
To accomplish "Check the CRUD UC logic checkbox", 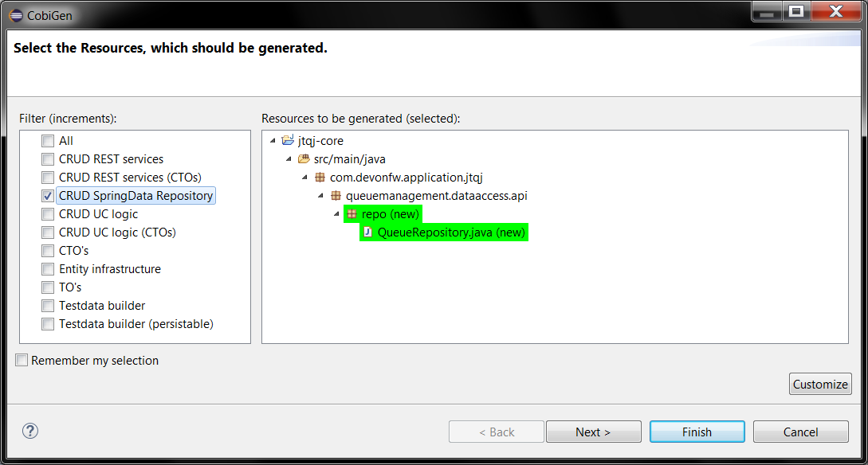I will point(47,213).
